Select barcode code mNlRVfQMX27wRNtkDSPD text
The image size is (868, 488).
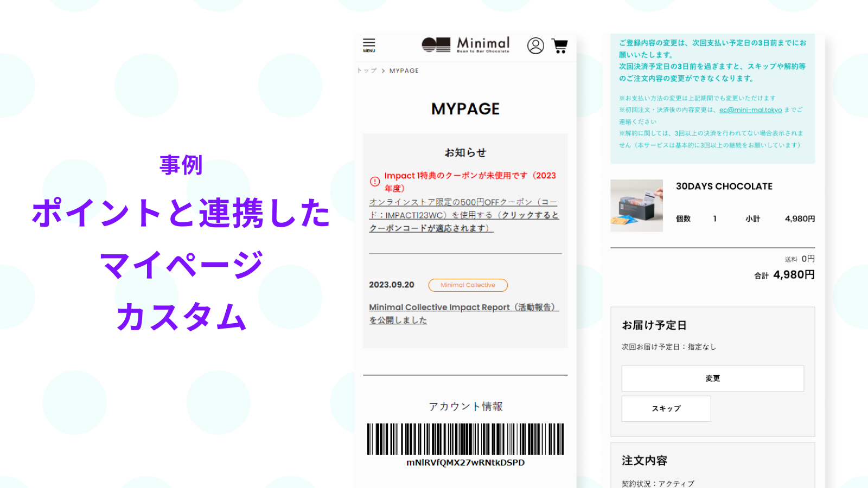465,463
